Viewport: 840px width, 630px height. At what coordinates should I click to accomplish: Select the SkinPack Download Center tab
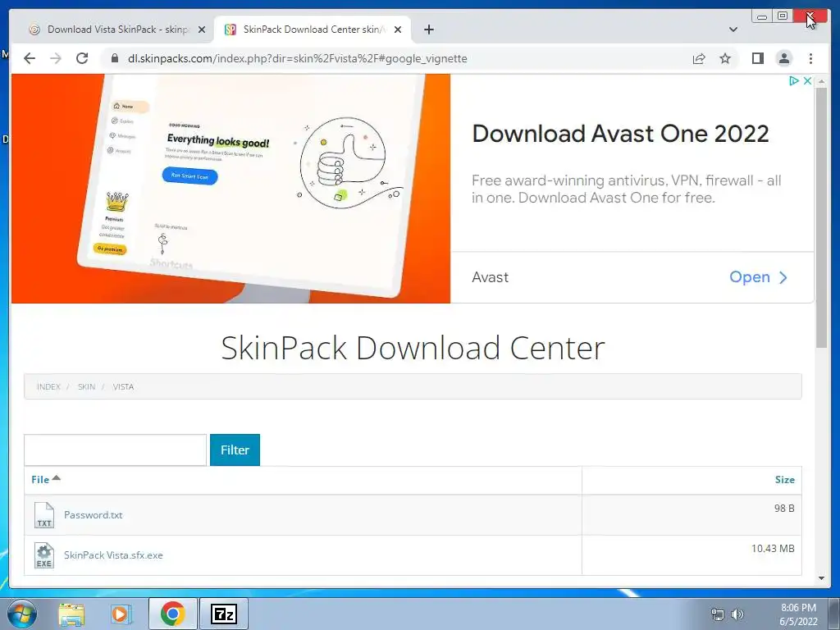point(313,30)
